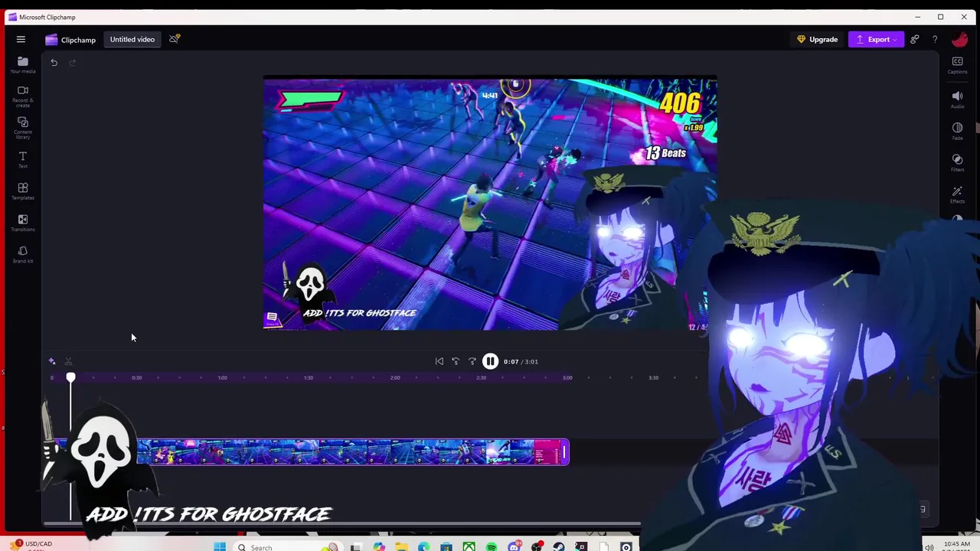Open Xbox app from the taskbar
Image resolution: width=980 pixels, height=551 pixels.
click(469, 546)
